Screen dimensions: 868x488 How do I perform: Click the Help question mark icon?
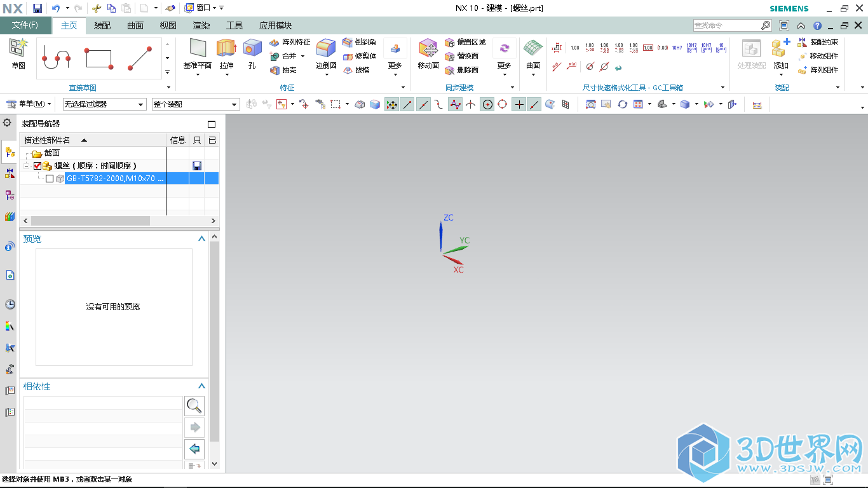(817, 26)
